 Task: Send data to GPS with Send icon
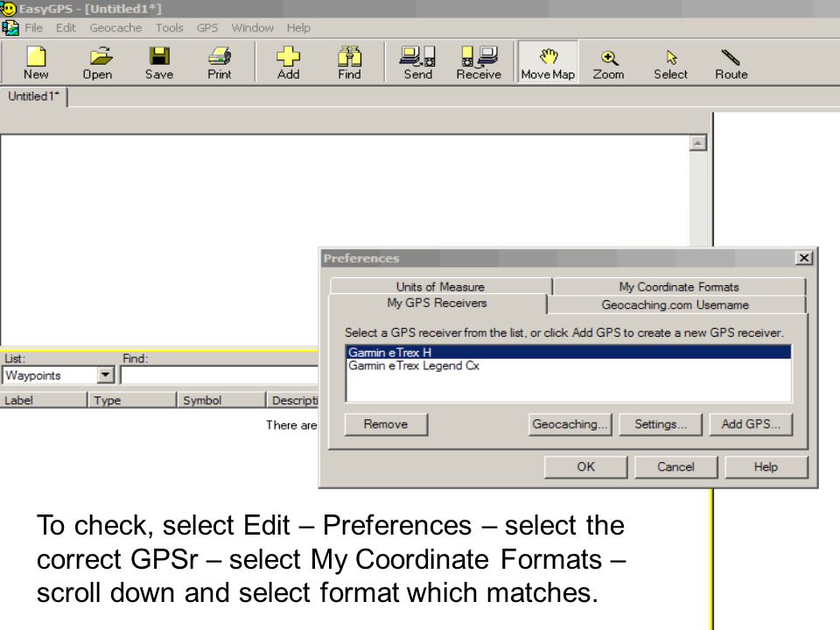[x=418, y=63]
